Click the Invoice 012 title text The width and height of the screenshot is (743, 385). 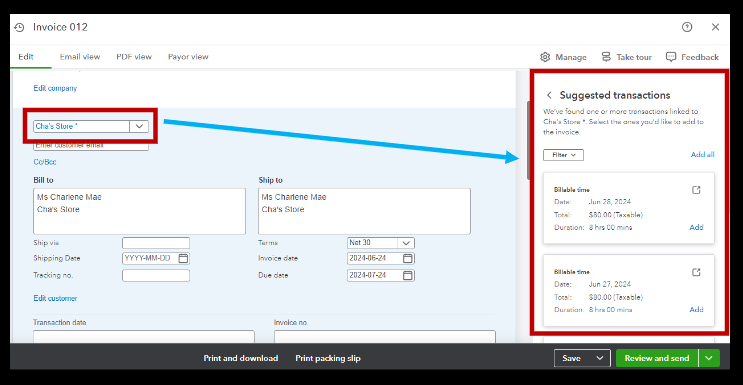coord(60,27)
